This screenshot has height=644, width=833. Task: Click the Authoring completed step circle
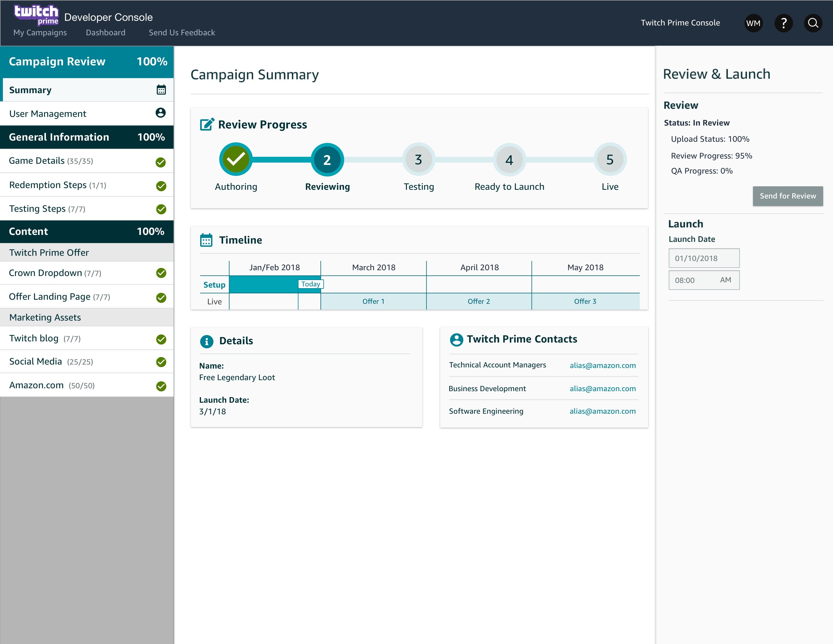click(236, 159)
